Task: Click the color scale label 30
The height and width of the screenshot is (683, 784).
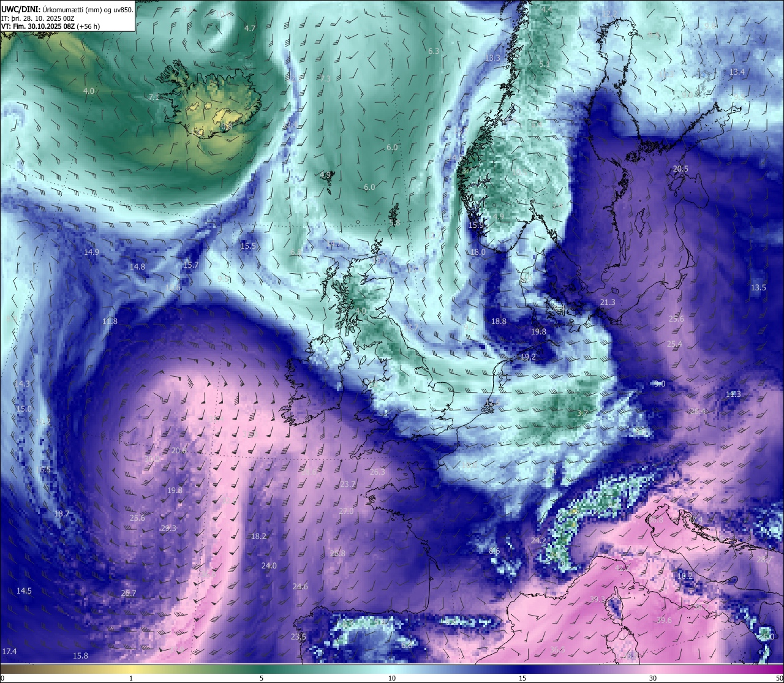Action: click(653, 678)
